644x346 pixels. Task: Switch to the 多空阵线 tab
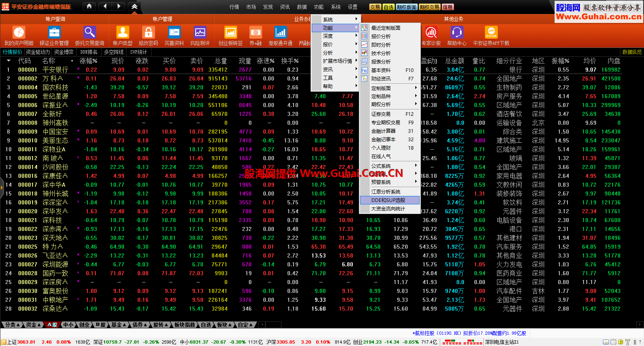114,52
